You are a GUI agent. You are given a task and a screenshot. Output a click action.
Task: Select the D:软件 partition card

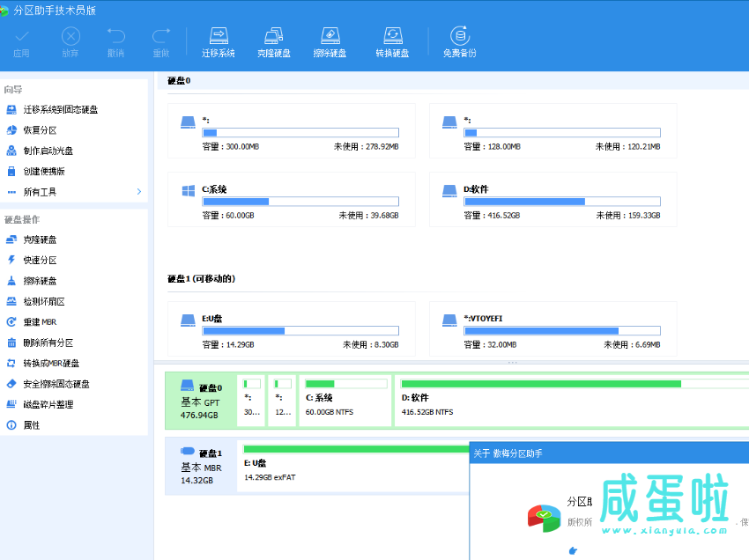click(x=553, y=200)
